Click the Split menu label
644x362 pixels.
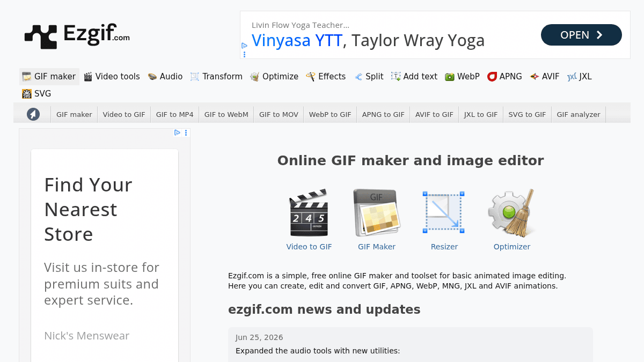click(x=375, y=77)
